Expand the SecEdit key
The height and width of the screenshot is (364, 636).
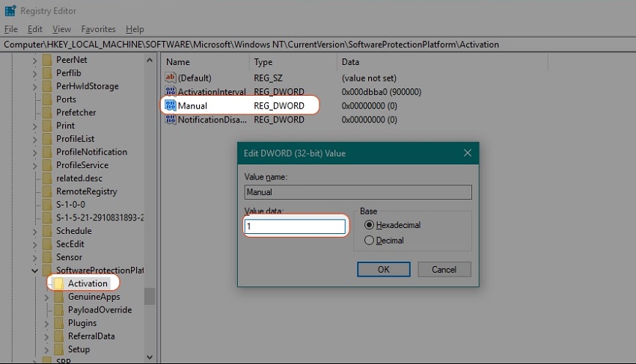point(34,245)
